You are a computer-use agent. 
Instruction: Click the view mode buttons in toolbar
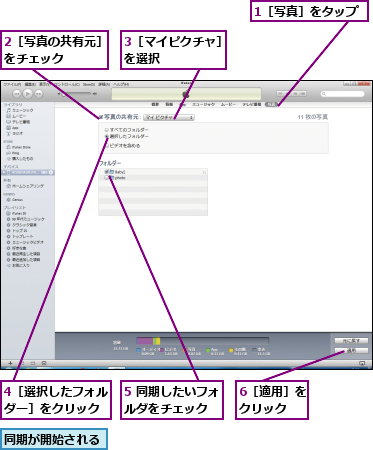[x=291, y=94]
